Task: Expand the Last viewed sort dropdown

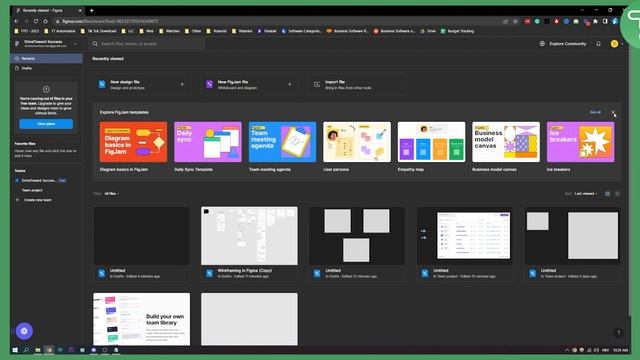Action: pos(586,194)
